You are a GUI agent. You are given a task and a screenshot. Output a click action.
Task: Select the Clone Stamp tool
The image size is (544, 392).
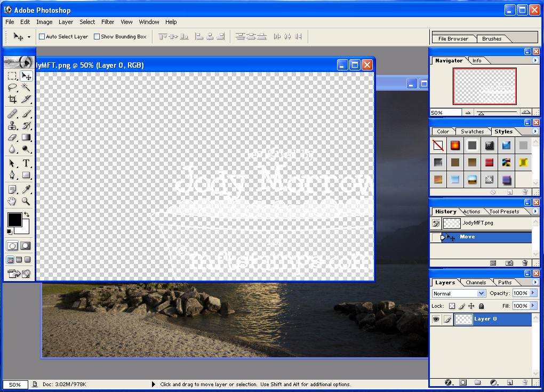(12, 125)
